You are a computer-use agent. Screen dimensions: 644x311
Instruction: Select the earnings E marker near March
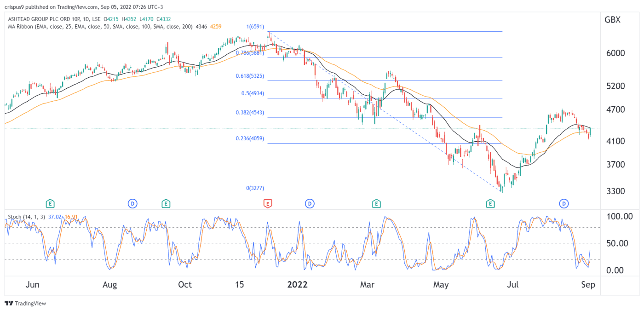coord(376,203)
